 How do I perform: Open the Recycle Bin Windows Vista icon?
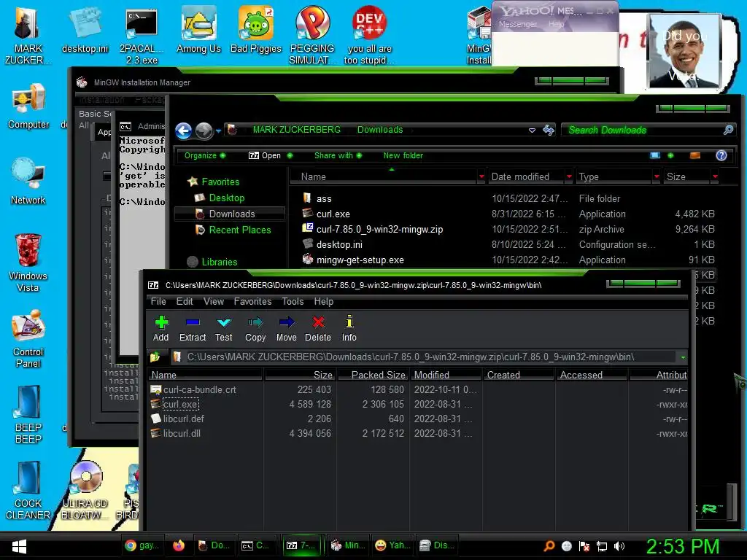coord(28,262)
